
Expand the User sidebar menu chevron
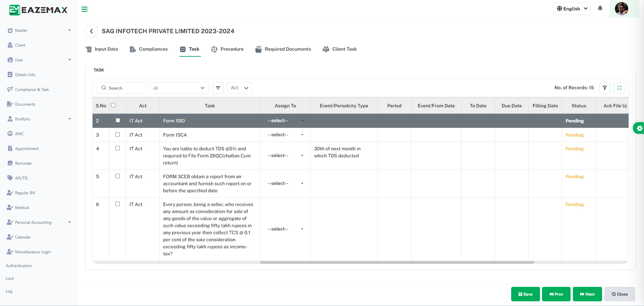(x=69, y=60)
